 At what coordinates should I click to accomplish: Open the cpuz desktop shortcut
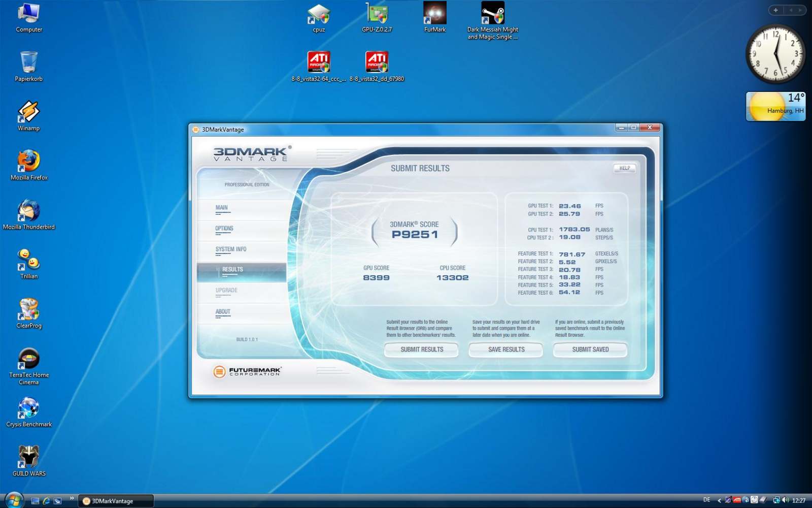319,18
